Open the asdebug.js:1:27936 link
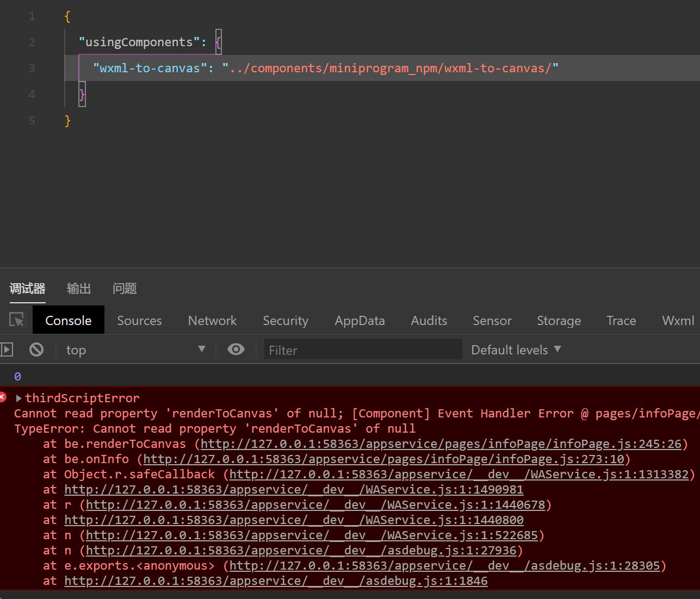The height and width of the screenshot is (599, 700). click(x=301, y=551)
